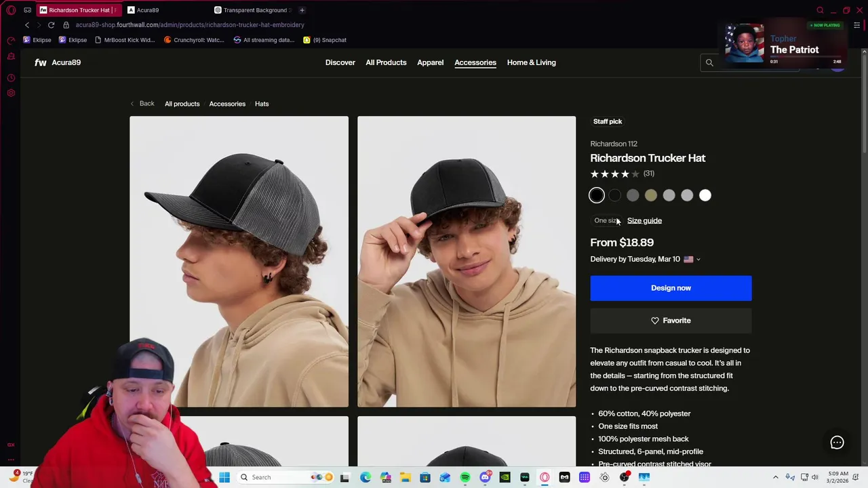Screen dimensions: 868x488
Task: Open the Size guide link
Action: [x=644, y=221]
